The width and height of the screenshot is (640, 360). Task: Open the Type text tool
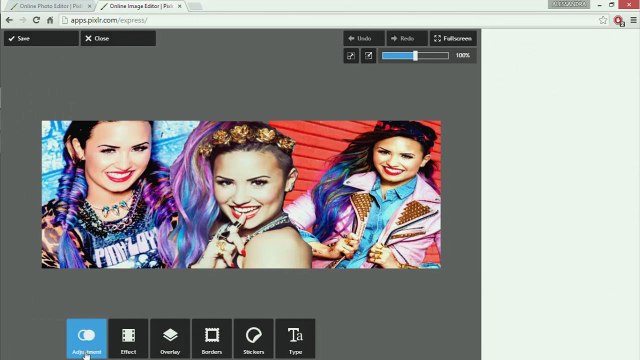coord(295,338)
